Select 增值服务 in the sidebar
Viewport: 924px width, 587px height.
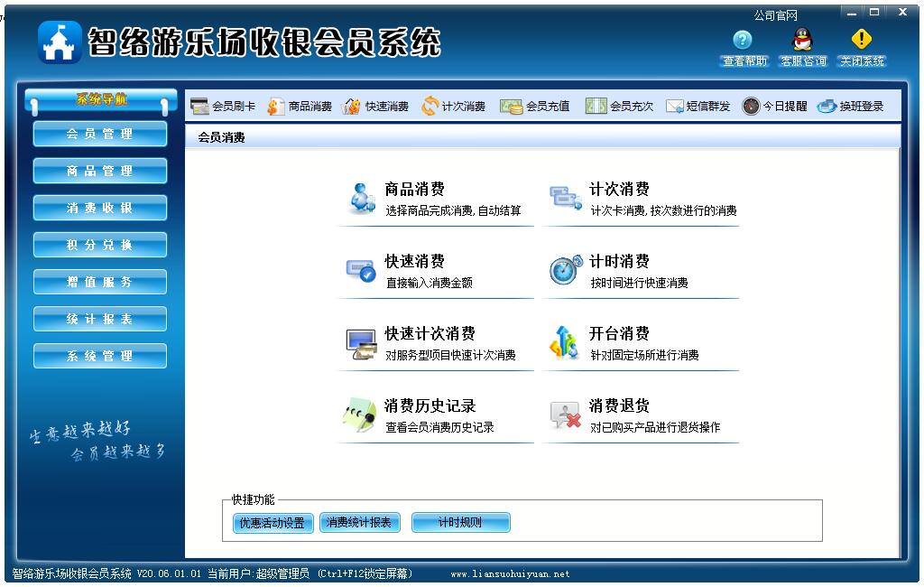pos(99,282)
